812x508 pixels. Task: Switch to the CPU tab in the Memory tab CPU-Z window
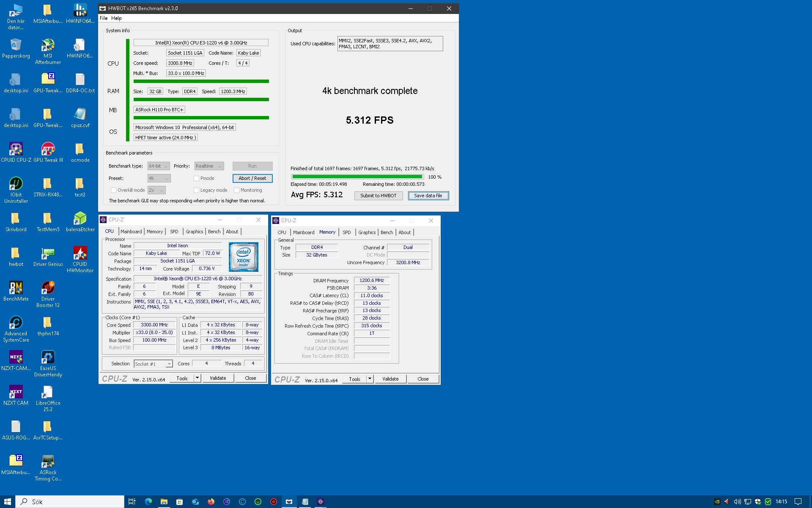point(282,232)
